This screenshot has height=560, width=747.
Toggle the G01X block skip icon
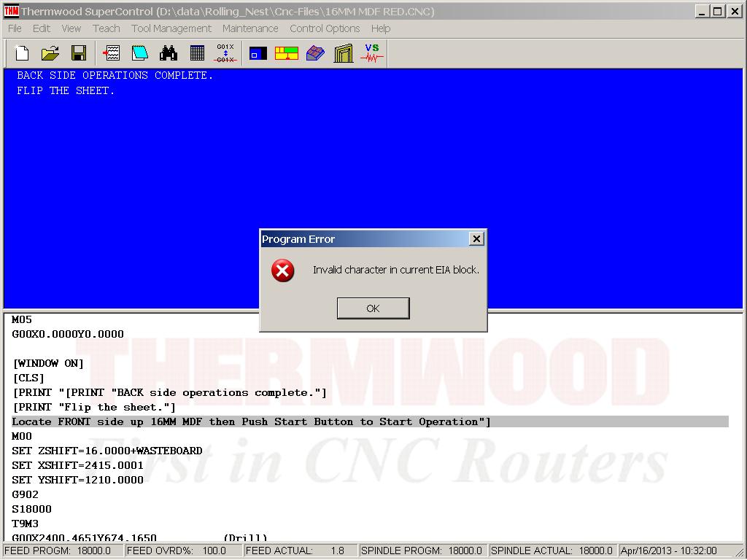tap(225, 53)
